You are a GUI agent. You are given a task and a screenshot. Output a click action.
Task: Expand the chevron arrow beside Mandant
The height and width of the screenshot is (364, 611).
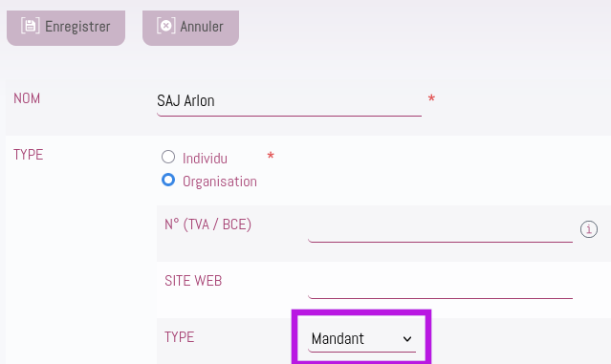coord(407,339)
